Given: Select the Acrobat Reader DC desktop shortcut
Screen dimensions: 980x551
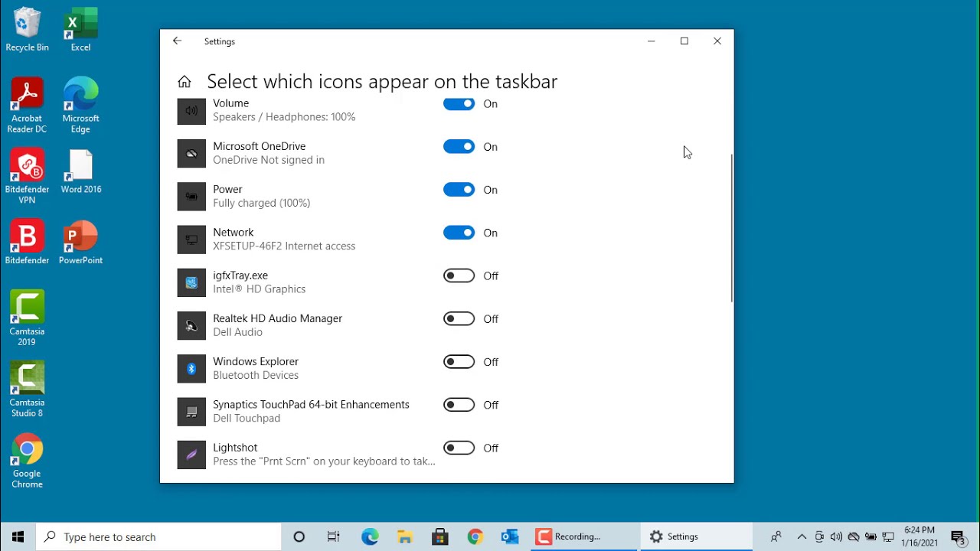Looking at the screenshot, I should coord(27,106).
